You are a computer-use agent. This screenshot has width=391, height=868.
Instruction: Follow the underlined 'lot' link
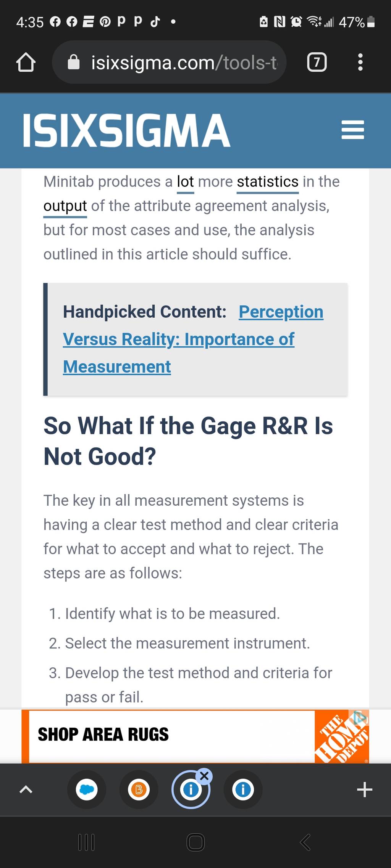click(185, 182)
